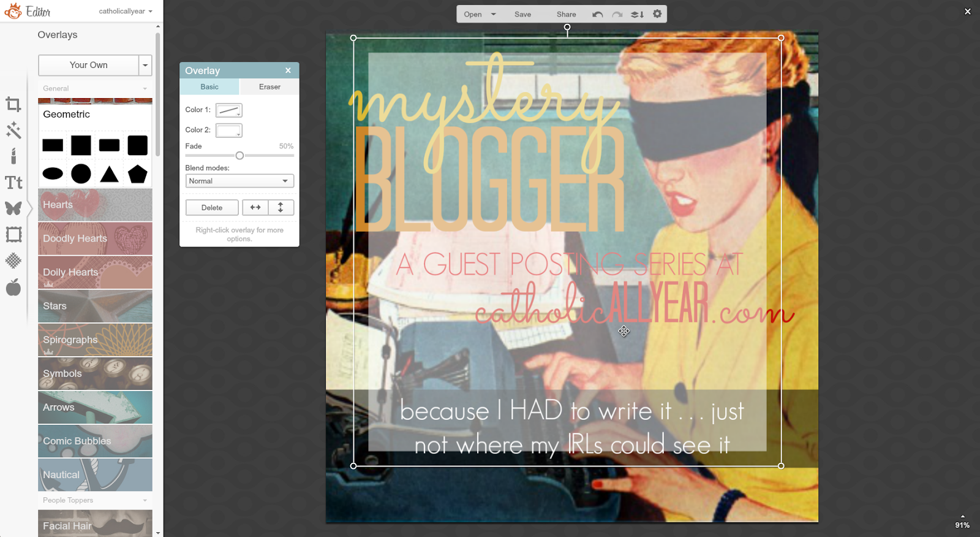Collapse the General overlays section

tap(95, 88)
